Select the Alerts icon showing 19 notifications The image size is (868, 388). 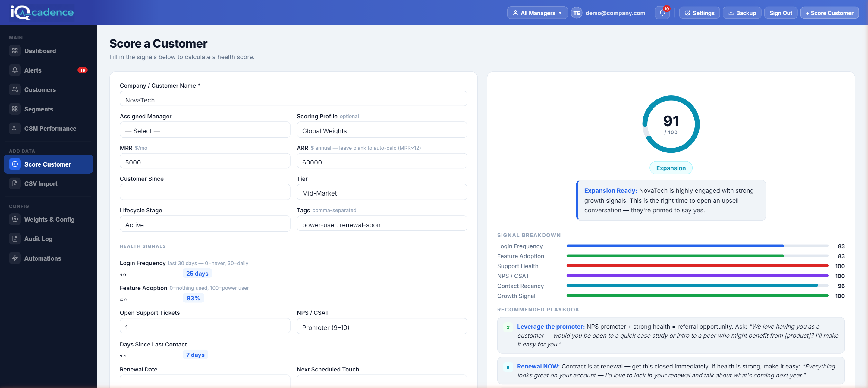15,70
